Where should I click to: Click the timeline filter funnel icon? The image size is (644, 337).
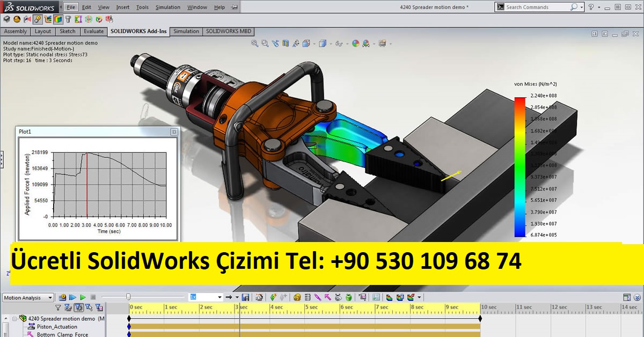(58, 307)
